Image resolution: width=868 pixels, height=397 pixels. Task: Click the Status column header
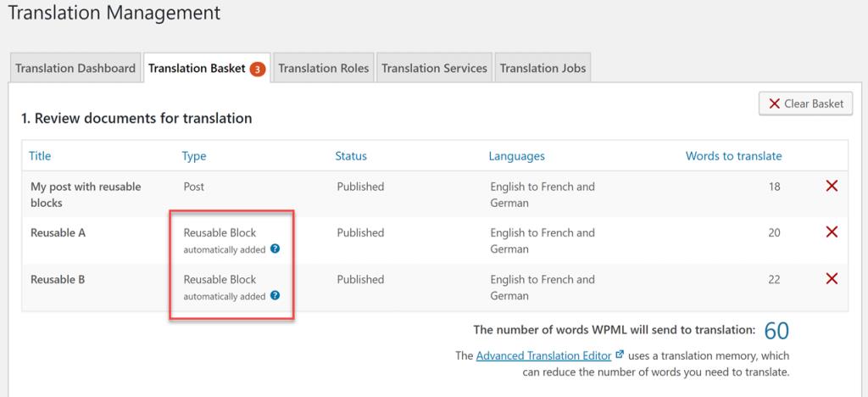tap(351, 156)
